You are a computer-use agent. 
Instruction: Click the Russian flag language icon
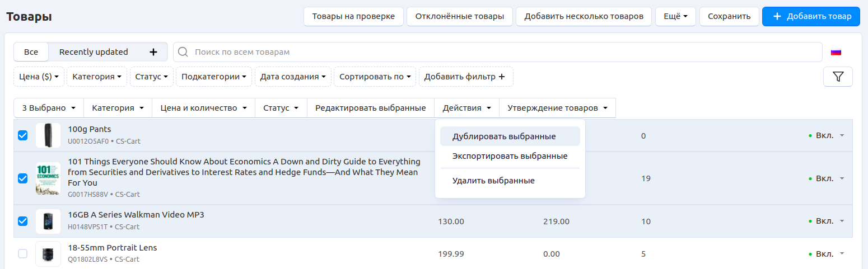click(x=836, y=52)
